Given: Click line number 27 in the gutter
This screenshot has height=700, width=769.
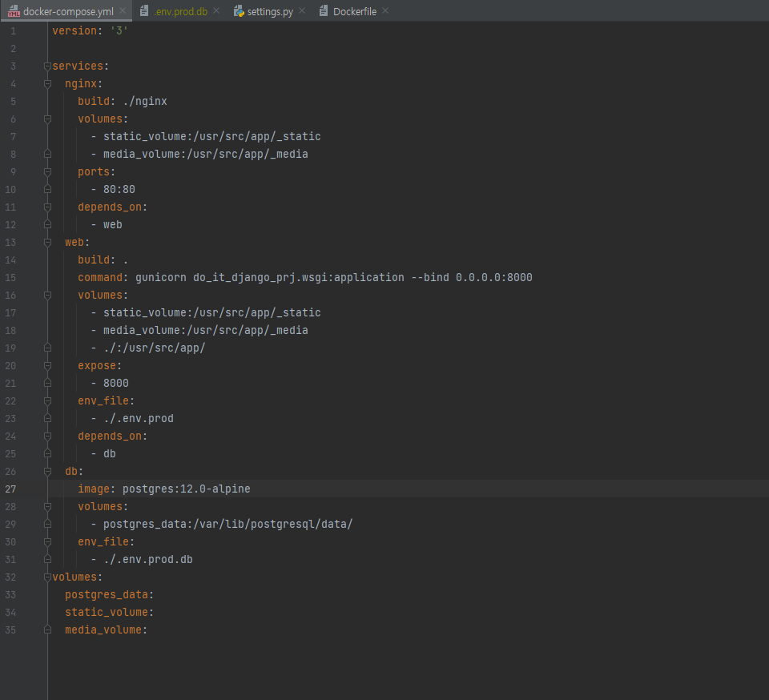Looking at the screenshot, I should (10, 489).
